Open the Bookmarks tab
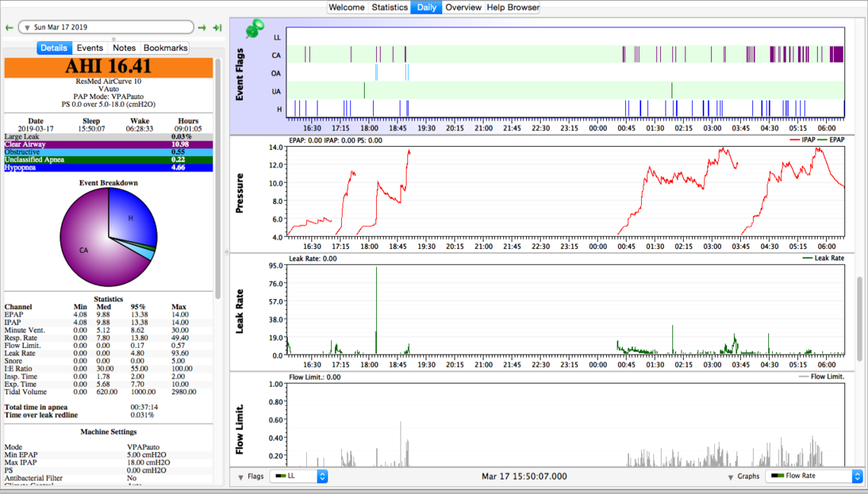 pos(165,48)
